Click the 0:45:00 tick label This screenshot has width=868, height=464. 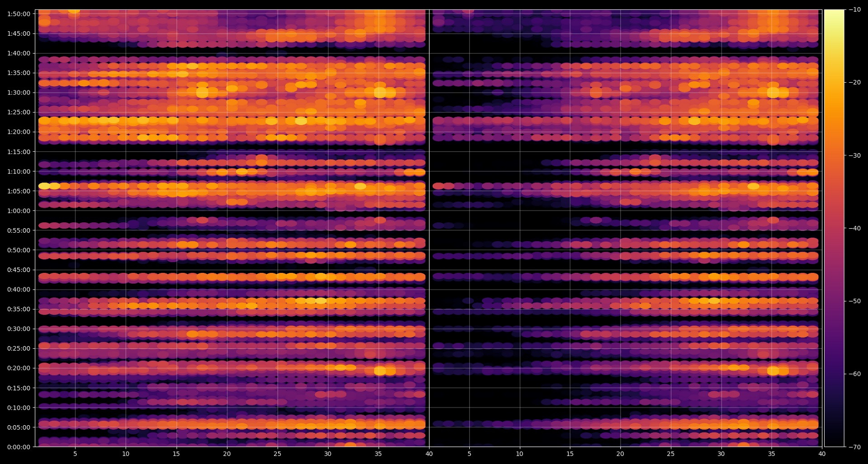(19, 270)
